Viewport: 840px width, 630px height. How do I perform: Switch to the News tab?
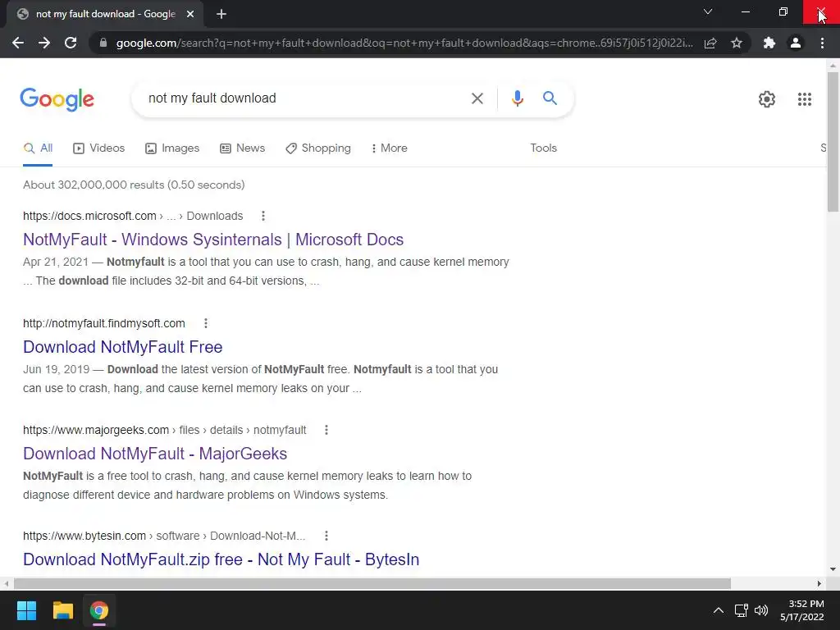pos(242,148)
